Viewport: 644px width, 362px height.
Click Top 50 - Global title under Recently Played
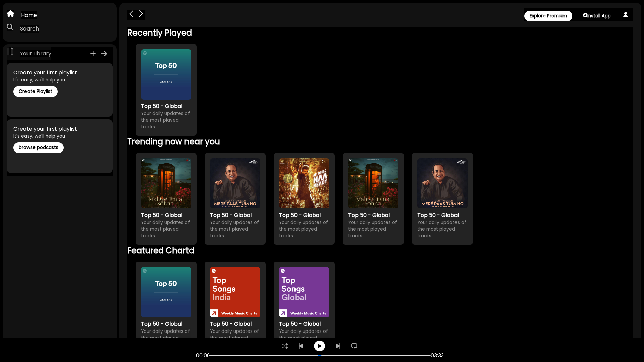click(x=162, y=106)
